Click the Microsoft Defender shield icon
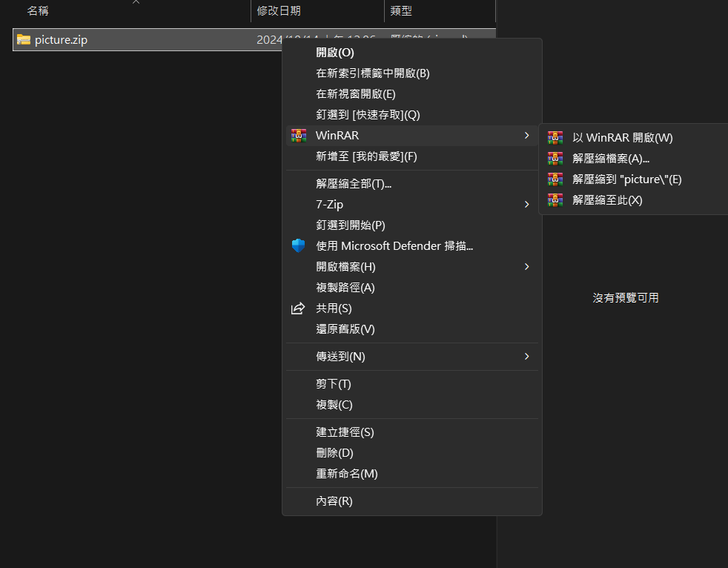This screenshot has width=728, height=568. point(298,245)
